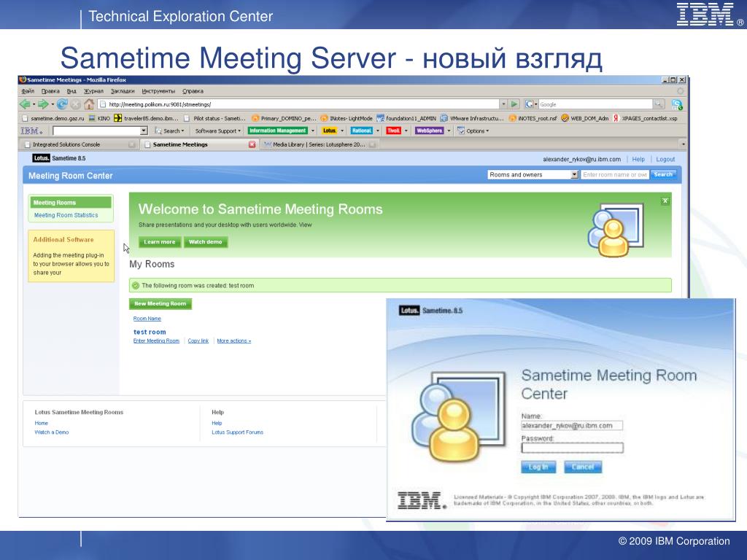Expand the More actions menu for test room
The height and width of the screenshot is (560, 747).
tap(234, 341)
